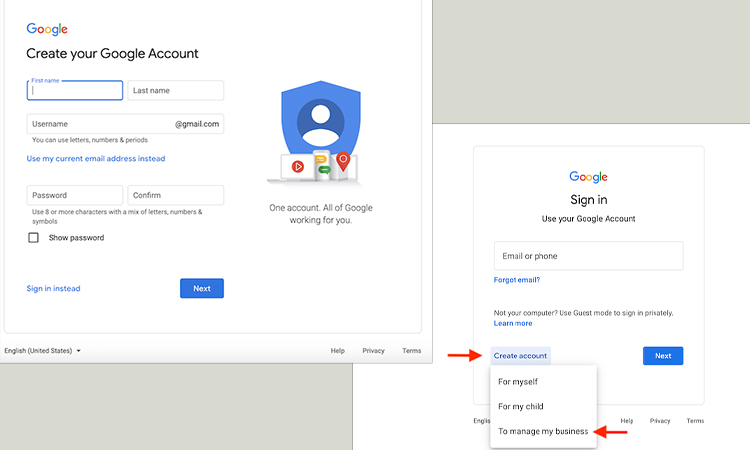Click the 'Sign in instead' link

pos(54,288)
